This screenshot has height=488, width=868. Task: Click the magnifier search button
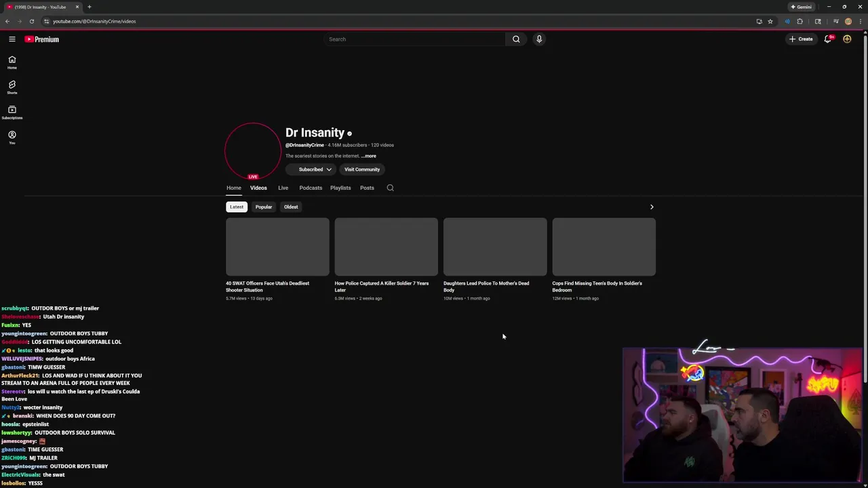[516, 39]
